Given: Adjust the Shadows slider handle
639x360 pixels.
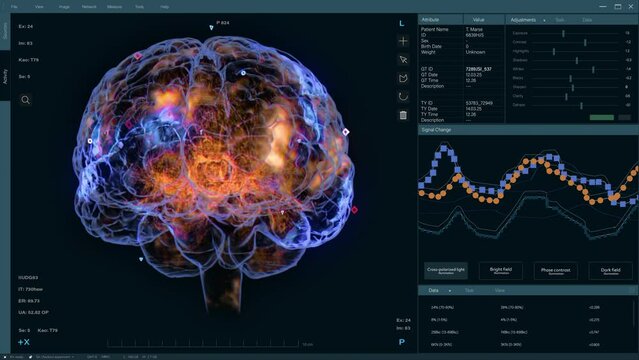Looking at the screenshot, I should coord(577,61).
